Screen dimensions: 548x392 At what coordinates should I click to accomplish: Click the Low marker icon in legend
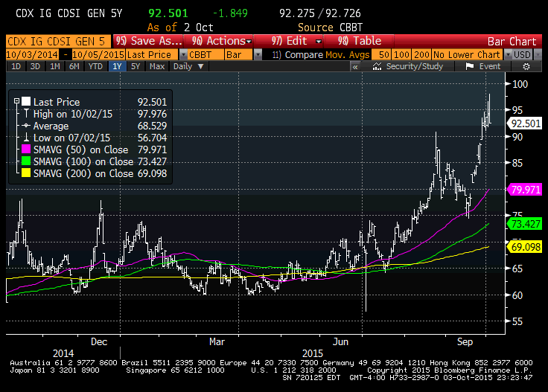coord(26,137)
